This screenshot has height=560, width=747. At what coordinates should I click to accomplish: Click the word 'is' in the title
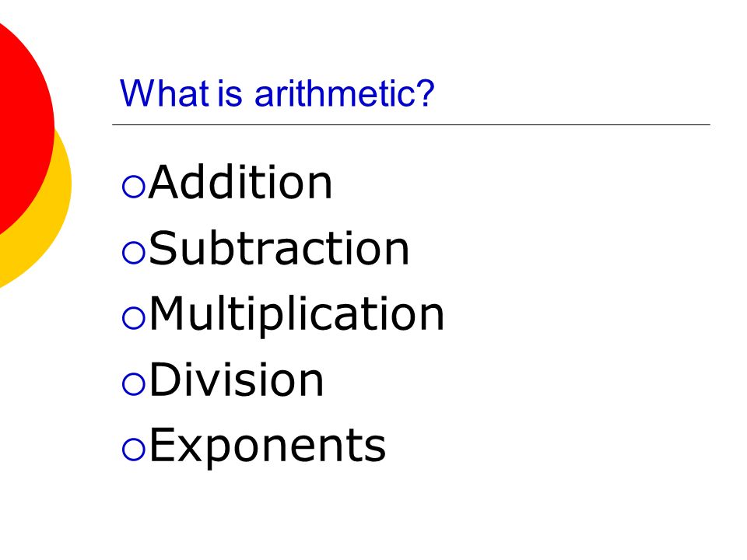pyautogui.click(x=230, y=93)
